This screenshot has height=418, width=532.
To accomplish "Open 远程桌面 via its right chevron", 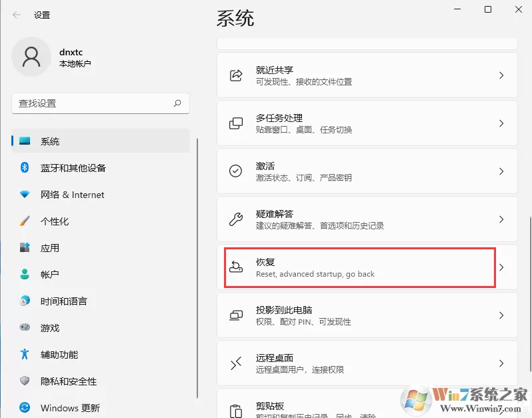I will (x=501, y=363).
